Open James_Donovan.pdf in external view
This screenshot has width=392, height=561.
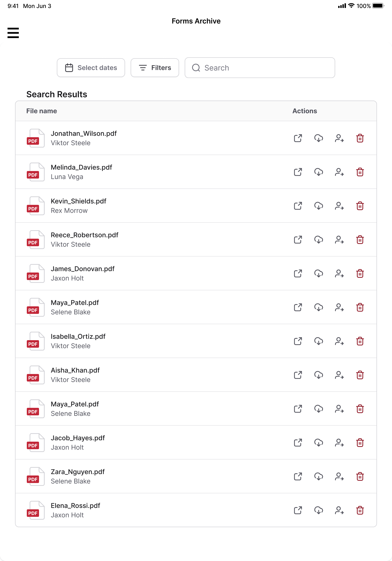[x=298, y=274]
